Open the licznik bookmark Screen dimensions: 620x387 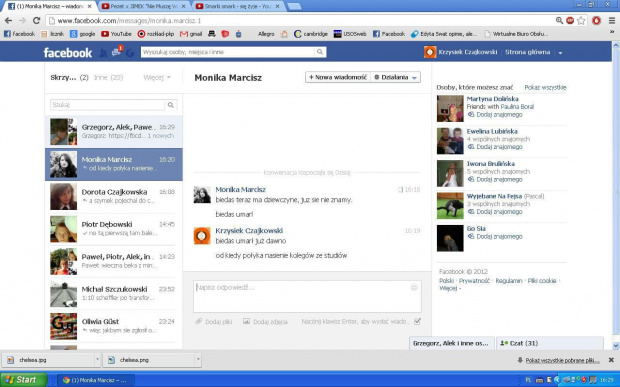[x=53, y=34]
